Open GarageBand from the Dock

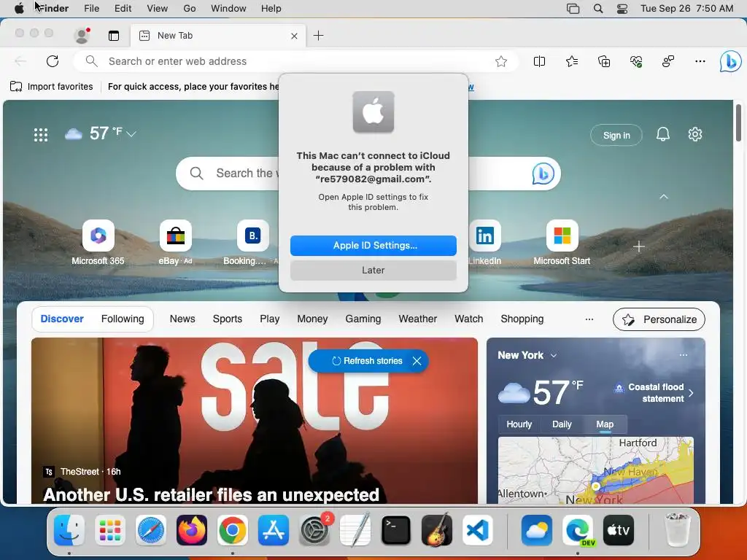point(436,530)
